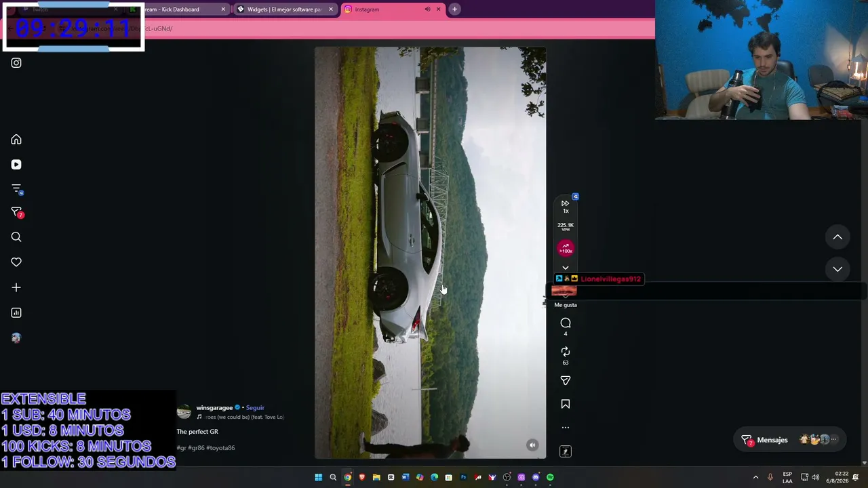868x488 pixels.
Task: Save the reel with bookmark icon
Action: [x=566, y=405]
